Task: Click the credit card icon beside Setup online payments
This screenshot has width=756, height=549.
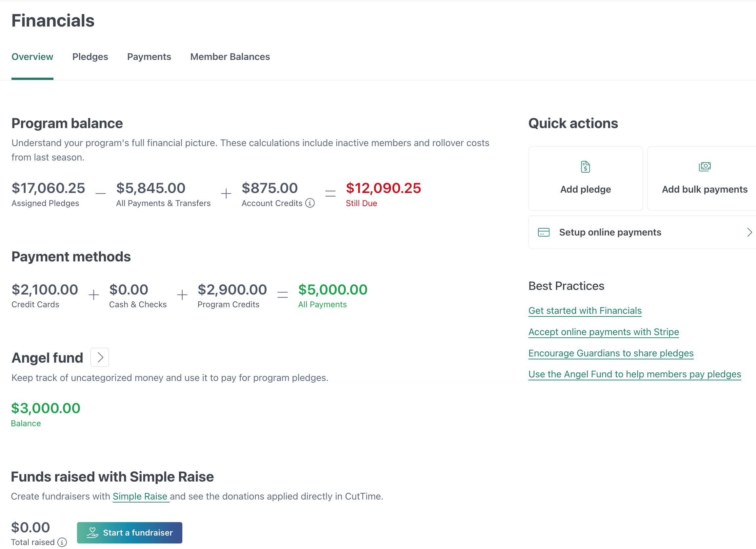Action: coord(543,232)
